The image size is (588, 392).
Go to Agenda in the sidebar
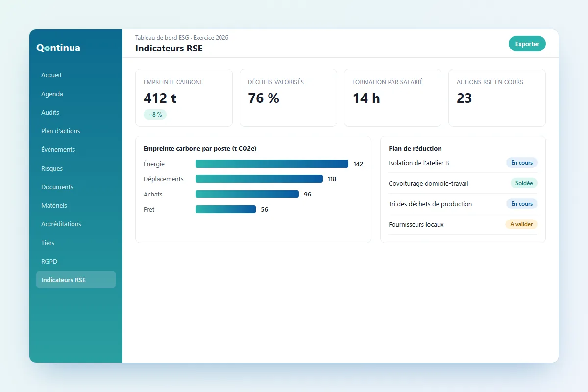click(x=76, y=94)
